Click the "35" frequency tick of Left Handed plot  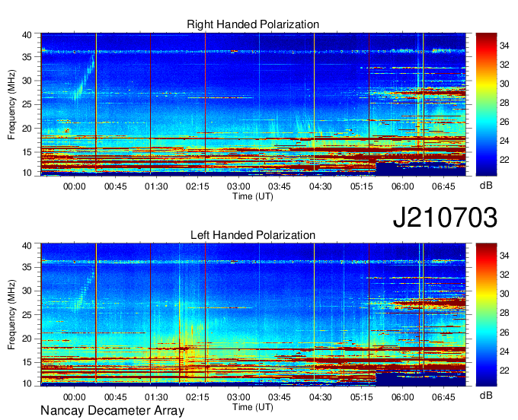(27, 267)
